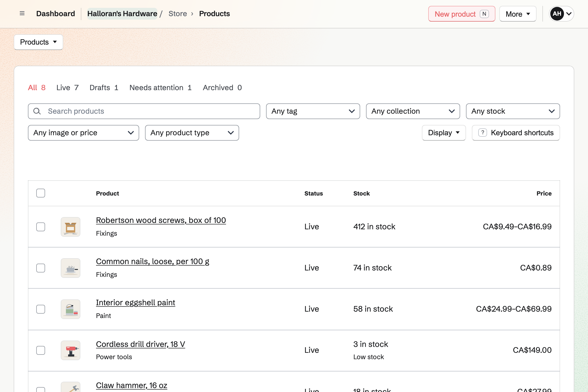The image size is (588, 392).
Task: Select the Cordless drill driver checkbox
Action: click(40, 350)
